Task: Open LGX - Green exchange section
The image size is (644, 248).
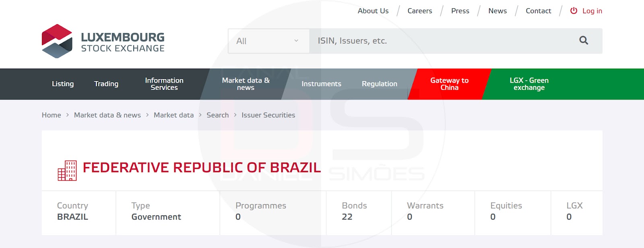Action: coord(529,84)
